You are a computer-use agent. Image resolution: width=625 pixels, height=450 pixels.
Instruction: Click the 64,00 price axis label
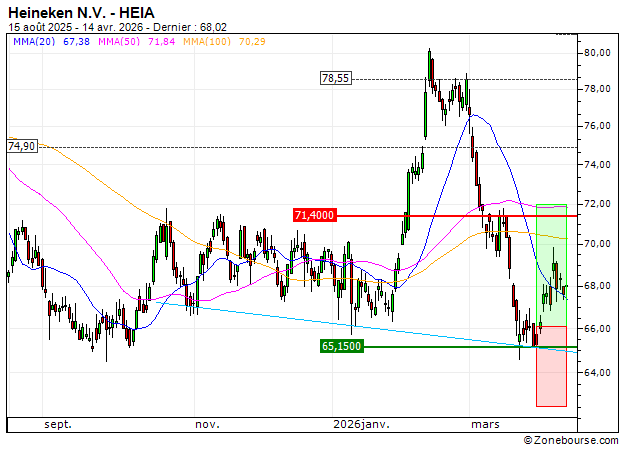coord(599,373)
